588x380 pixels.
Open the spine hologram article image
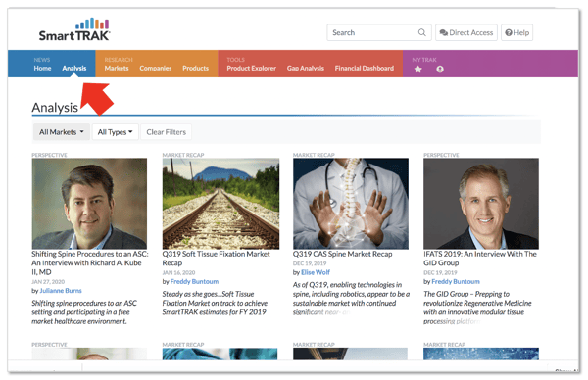[351, 204]
